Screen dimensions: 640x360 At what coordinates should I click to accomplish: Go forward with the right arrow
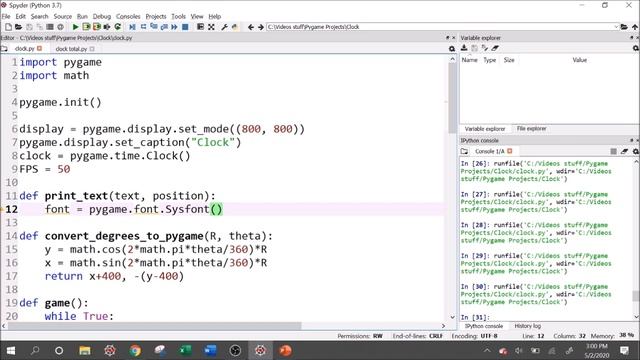[260, 27]
